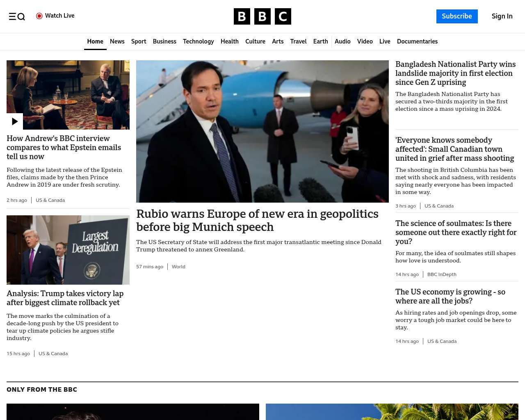Open the News tab
This screenshot has height=420, width=525.
(x=117, y=41)
